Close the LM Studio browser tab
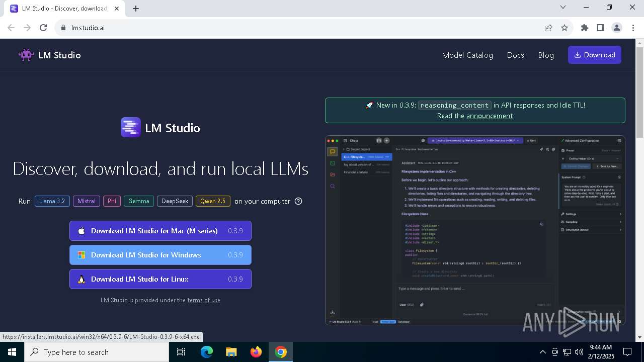This screenshot has width=644, height=362. (117, 9)
